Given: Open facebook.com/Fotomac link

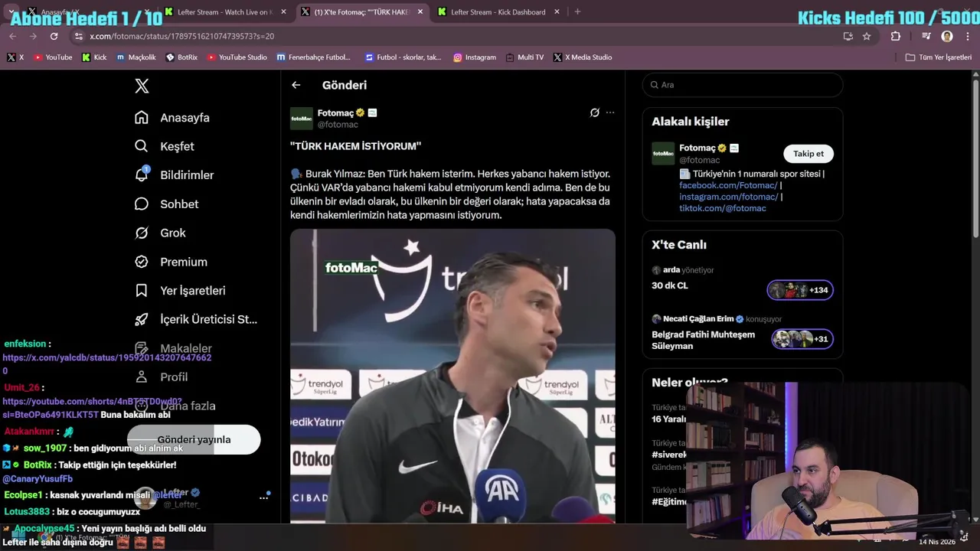Looking at the screenshot, I should (x=728, y=185).
